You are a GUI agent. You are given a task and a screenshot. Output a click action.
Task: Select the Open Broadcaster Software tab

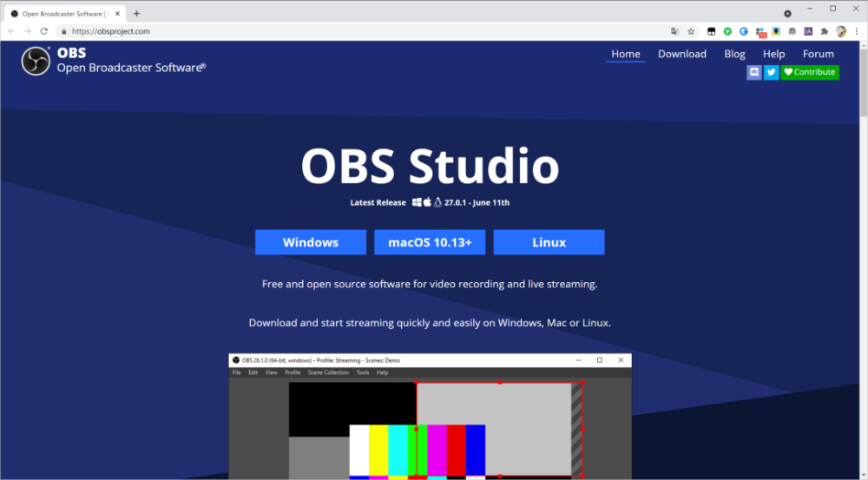click(x=65, y=14)
